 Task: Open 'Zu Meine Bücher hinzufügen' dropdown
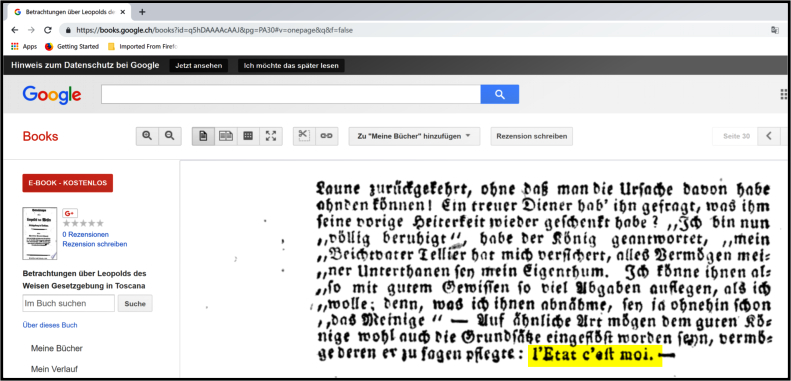tap(414, 136)
